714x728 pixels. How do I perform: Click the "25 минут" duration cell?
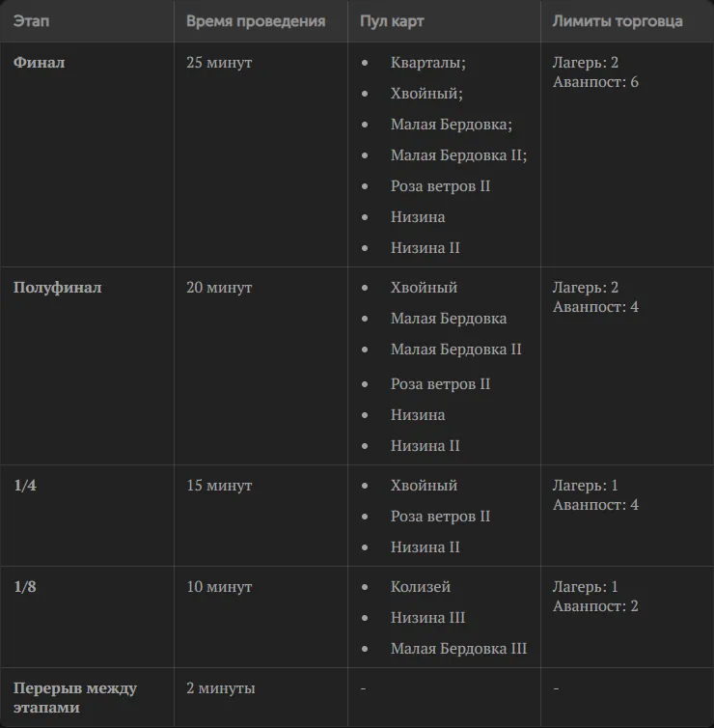pos(219,62)
